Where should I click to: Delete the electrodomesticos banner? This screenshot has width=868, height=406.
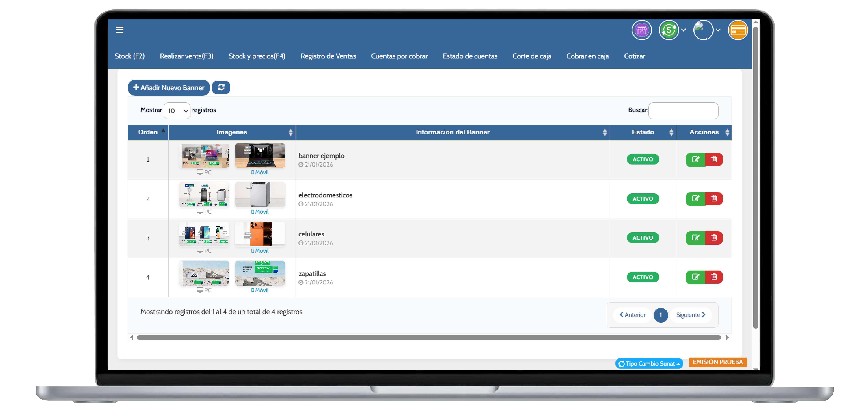tap(714, 199)
